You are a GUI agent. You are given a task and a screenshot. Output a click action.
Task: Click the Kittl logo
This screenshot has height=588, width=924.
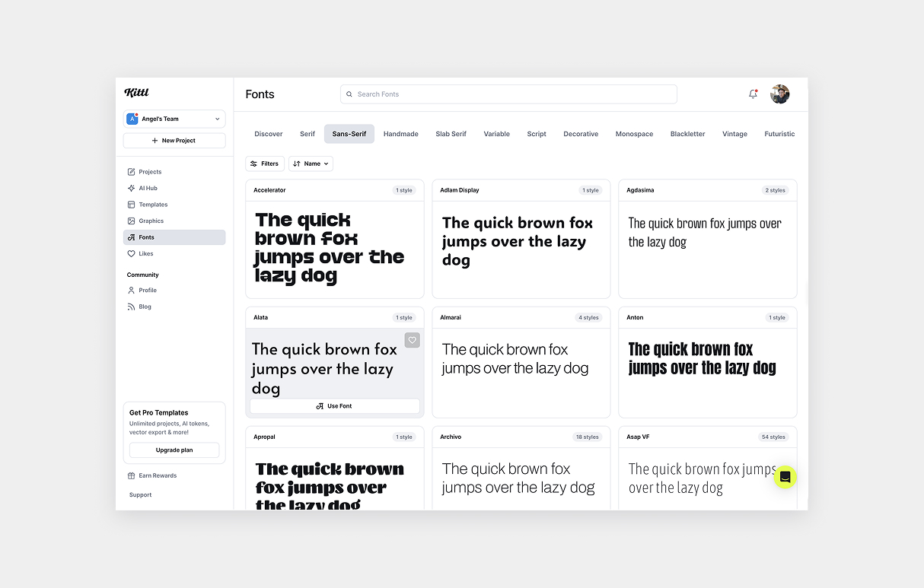(x=137, y=93)
